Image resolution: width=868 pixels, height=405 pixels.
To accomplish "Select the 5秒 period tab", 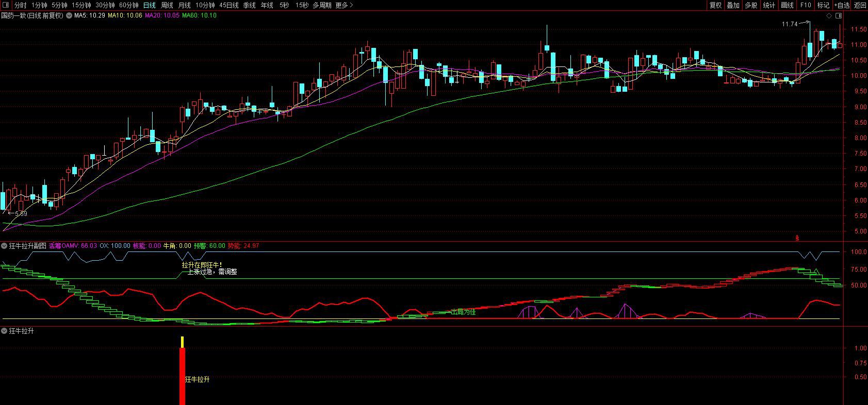I will tap(284, 5).
